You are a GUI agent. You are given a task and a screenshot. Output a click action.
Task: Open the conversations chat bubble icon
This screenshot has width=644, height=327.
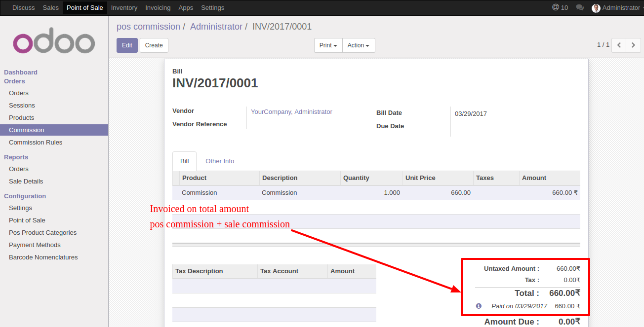(x=580, y=8)
